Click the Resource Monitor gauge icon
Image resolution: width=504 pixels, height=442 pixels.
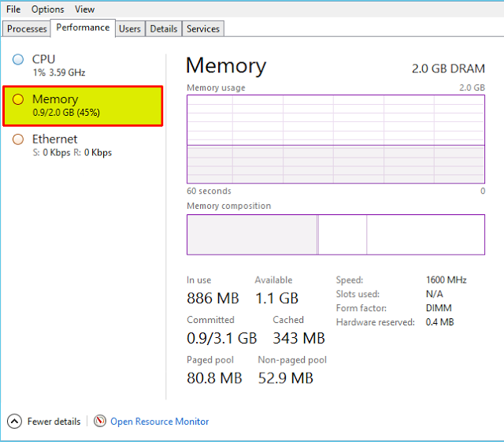100,421
